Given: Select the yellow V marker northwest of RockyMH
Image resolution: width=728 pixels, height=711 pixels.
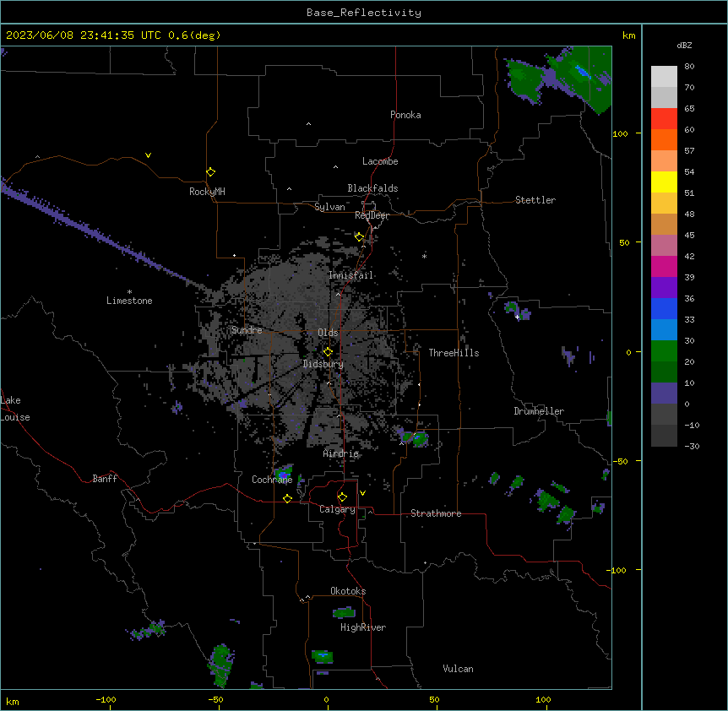Looking at the screenshot, I should [148, 155].
